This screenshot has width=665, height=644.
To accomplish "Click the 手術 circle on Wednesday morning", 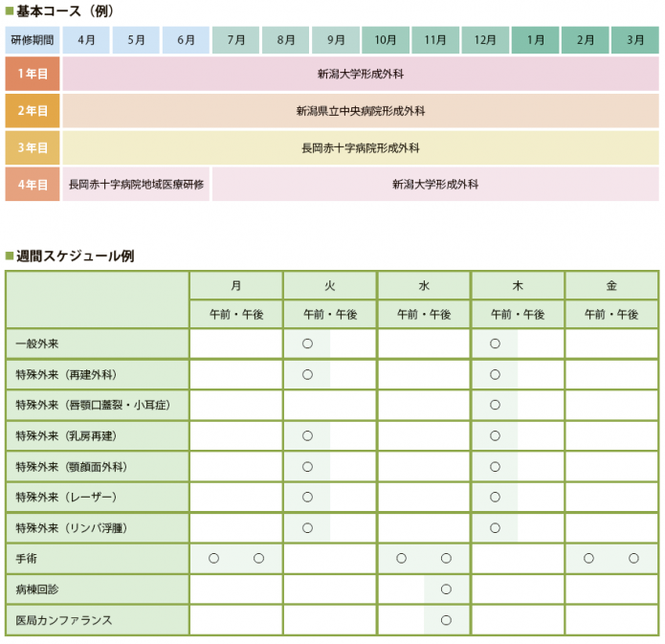I will (401, 558).
